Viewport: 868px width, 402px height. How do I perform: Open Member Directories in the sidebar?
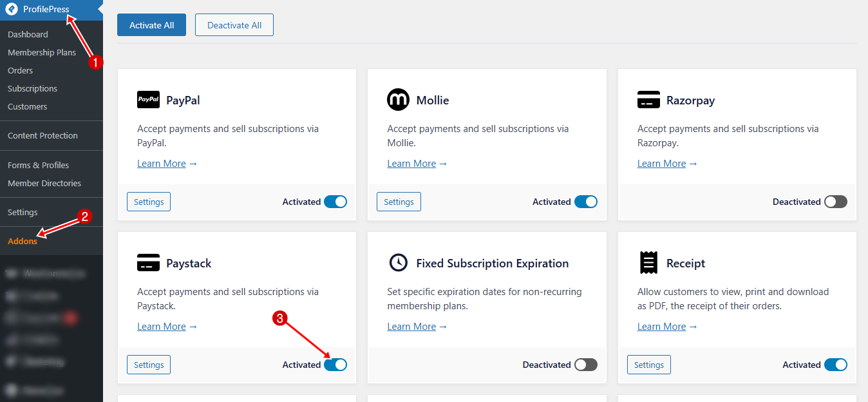tap(44, 183)
